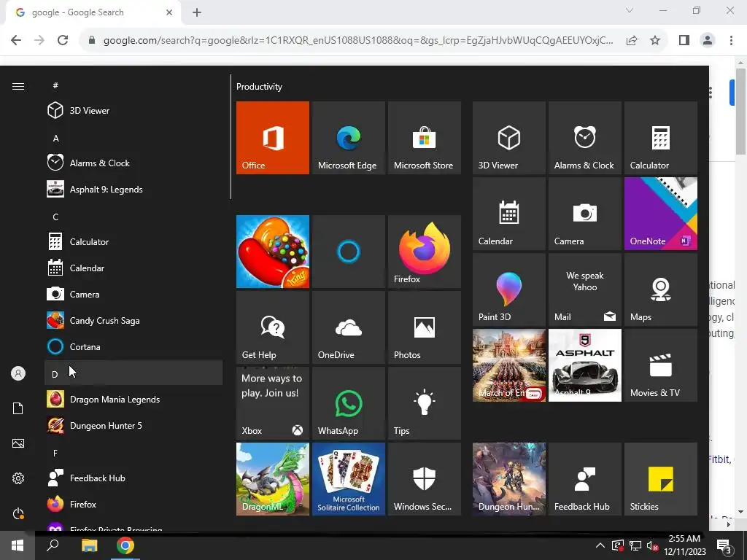Open the Stickies tile
Image resolution: width=747 pixels, height=560 pixels.
coord(660,478)
